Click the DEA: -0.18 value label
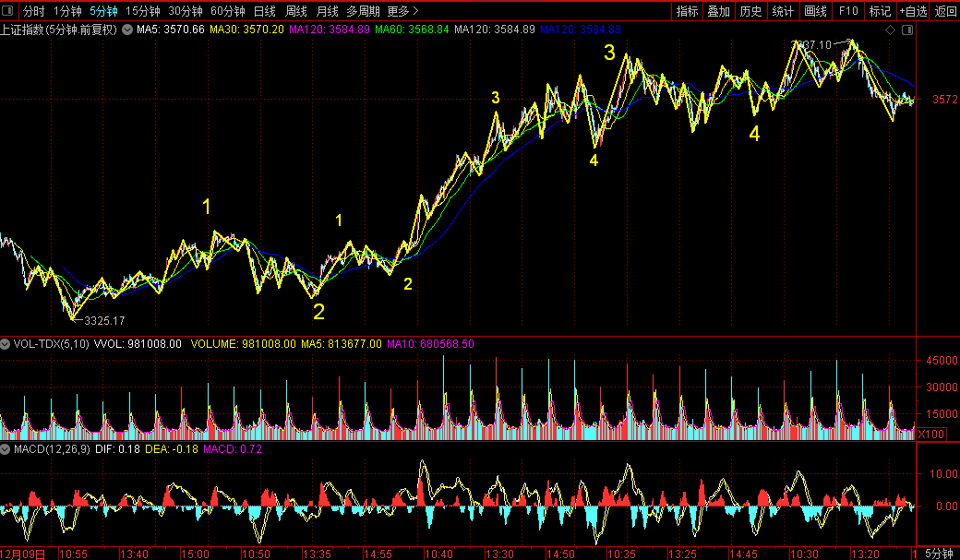 point(172,449)
